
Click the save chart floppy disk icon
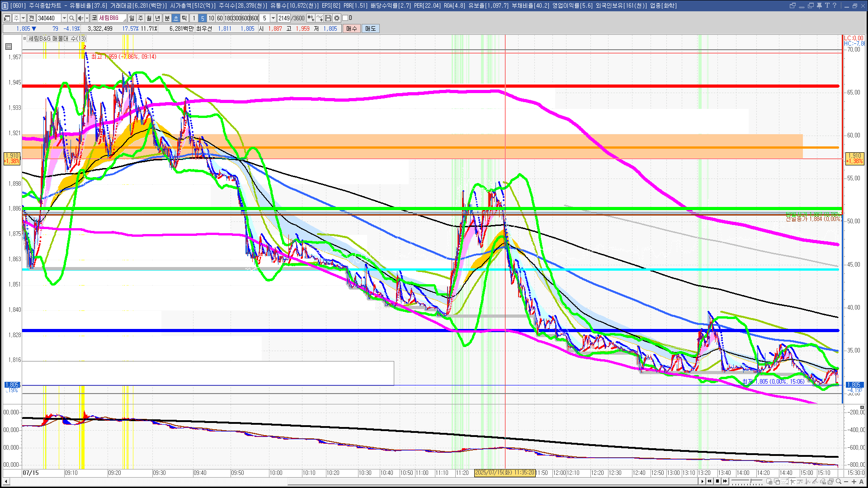click(x=328, y=18)
